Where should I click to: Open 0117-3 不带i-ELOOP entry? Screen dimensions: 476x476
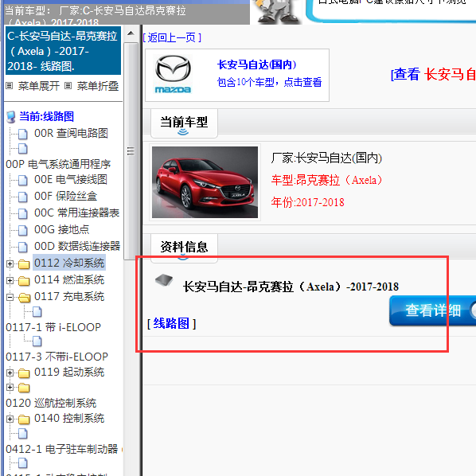tap(57, 357)
